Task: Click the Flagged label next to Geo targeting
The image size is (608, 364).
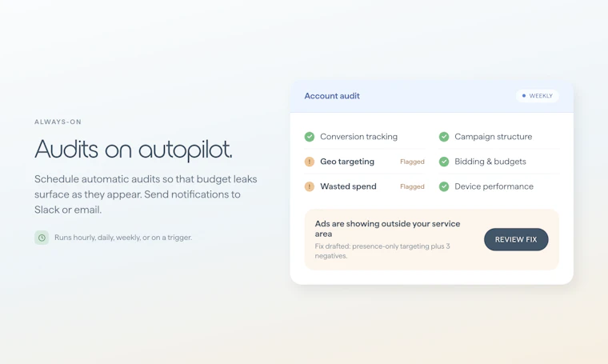Action: pos(412,162)
